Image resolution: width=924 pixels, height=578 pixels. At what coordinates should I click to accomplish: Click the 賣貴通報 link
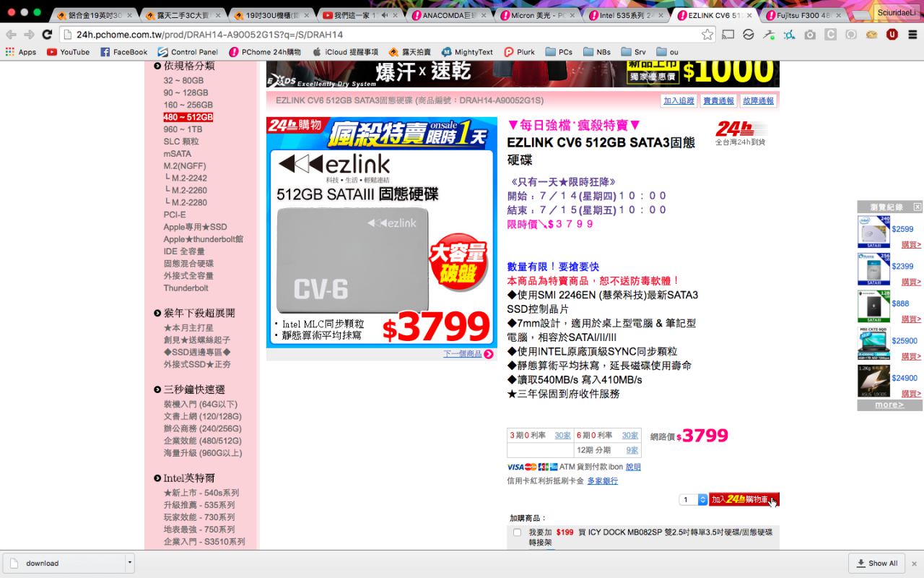tap(718, 101)
